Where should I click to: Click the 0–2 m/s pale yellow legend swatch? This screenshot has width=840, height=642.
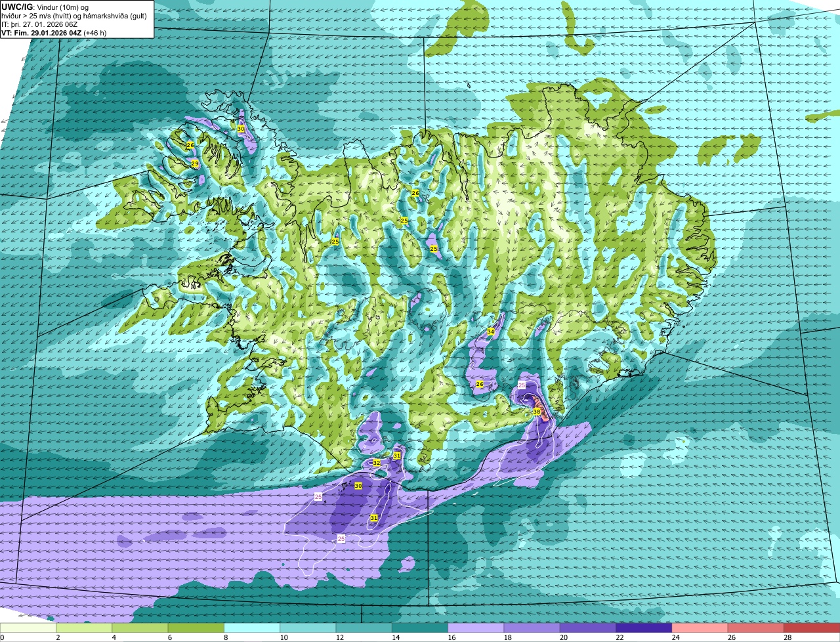tap(28, 628)
